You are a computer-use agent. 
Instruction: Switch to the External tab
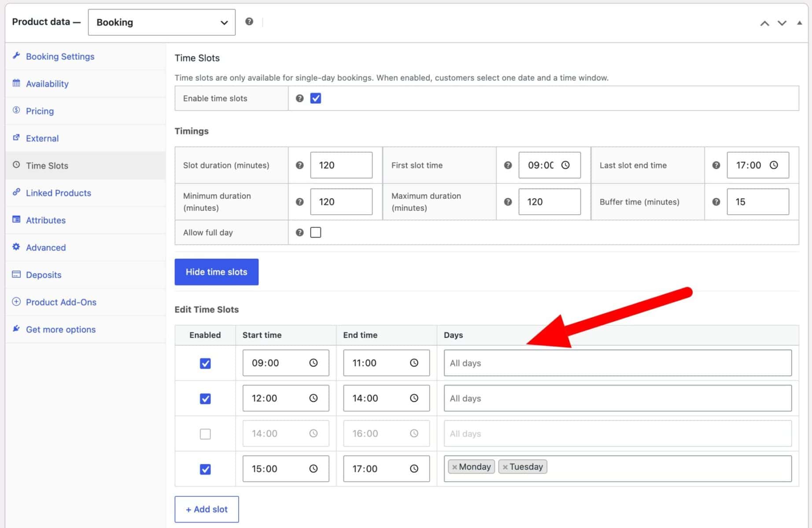pos(85,138)
